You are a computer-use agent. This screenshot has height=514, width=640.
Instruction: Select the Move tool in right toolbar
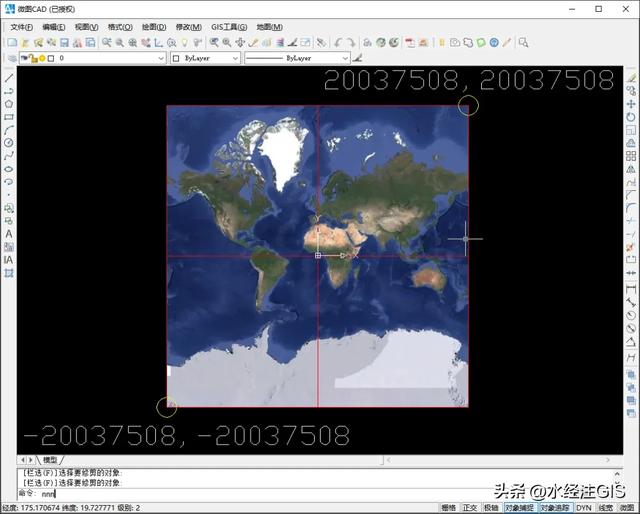click(x=631, y=104)
